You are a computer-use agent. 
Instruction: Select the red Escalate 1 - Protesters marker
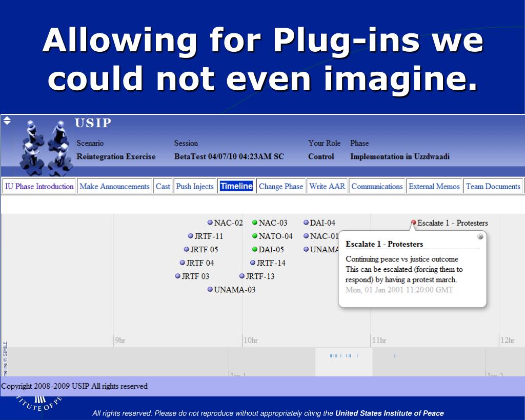(414, 223)
